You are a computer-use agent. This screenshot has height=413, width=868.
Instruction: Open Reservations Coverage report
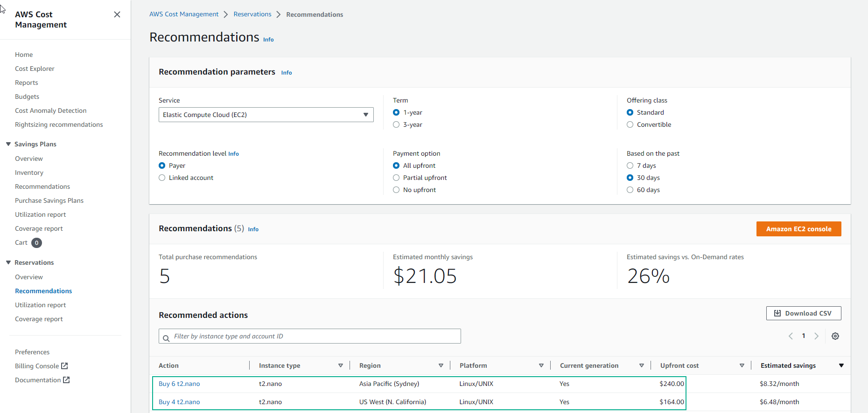[39, 319]
